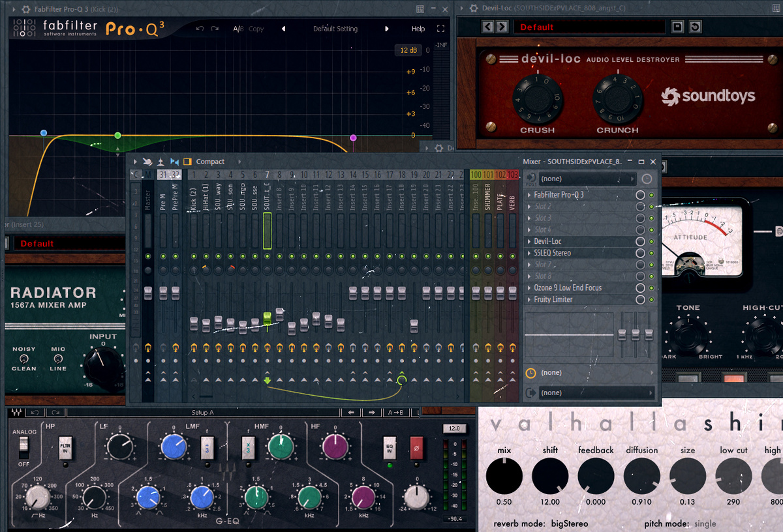This screenshot has width=783, height=532.
Task: Open the 12 dB display range selector
Action: coord(408,50)
